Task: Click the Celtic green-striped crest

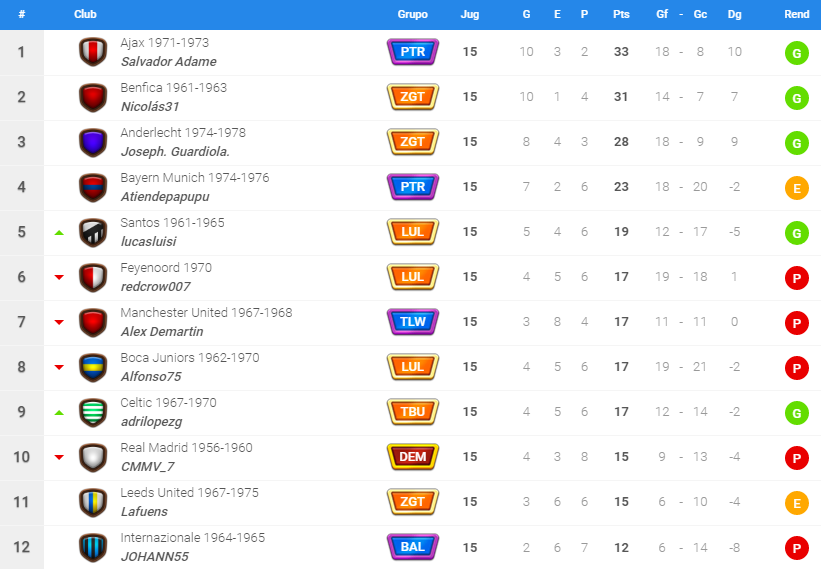Action: coord(93,412)
